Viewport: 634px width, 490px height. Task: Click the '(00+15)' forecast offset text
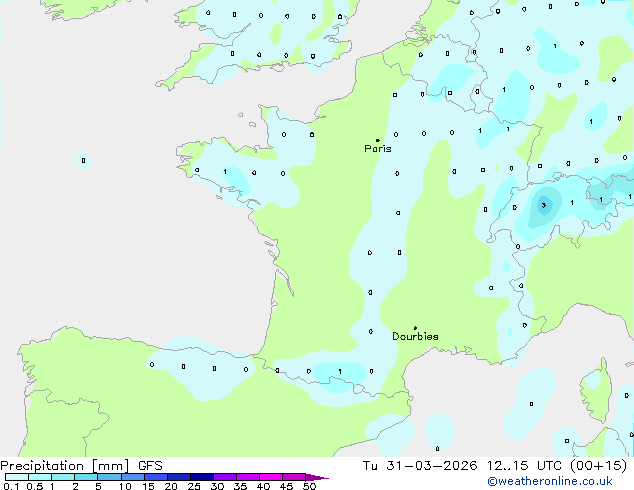pyautogui.click(x=599, y=466)
